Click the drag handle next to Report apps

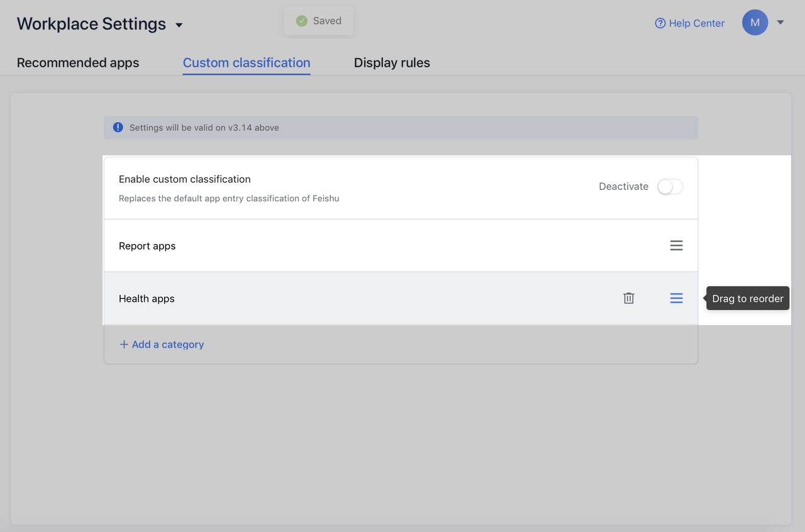click(x=676, y=245)
